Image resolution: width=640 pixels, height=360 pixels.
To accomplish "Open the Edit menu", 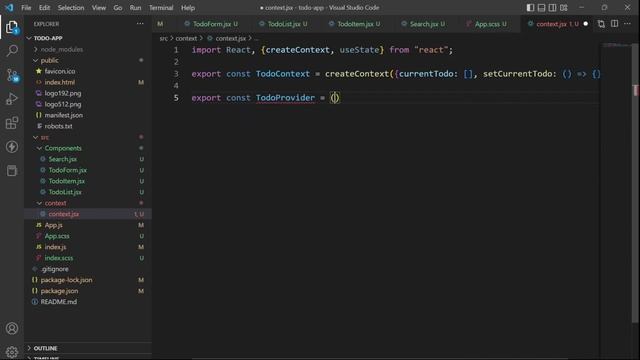I will tap(44, 8).
